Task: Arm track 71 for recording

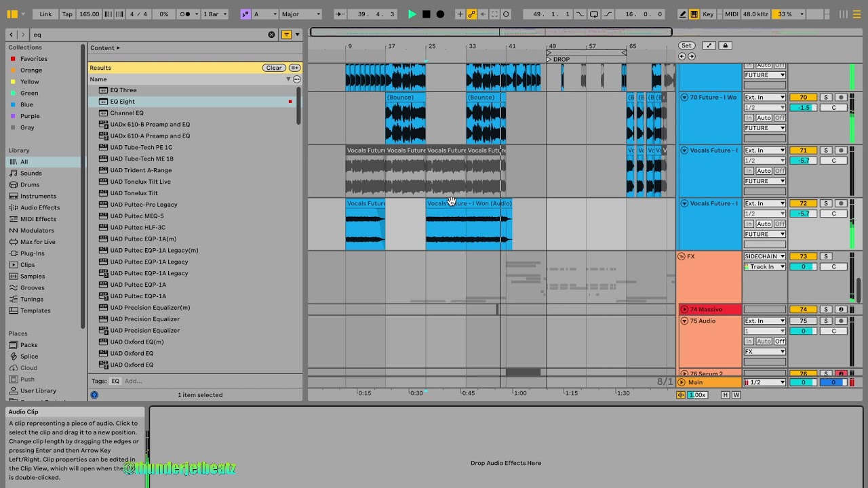Action: click(x=841, y=150)
